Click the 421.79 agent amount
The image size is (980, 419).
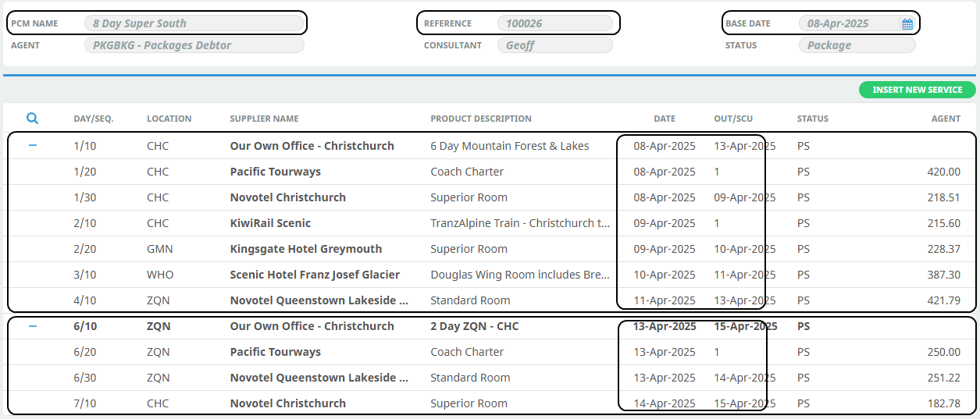[x=943, y=300]
